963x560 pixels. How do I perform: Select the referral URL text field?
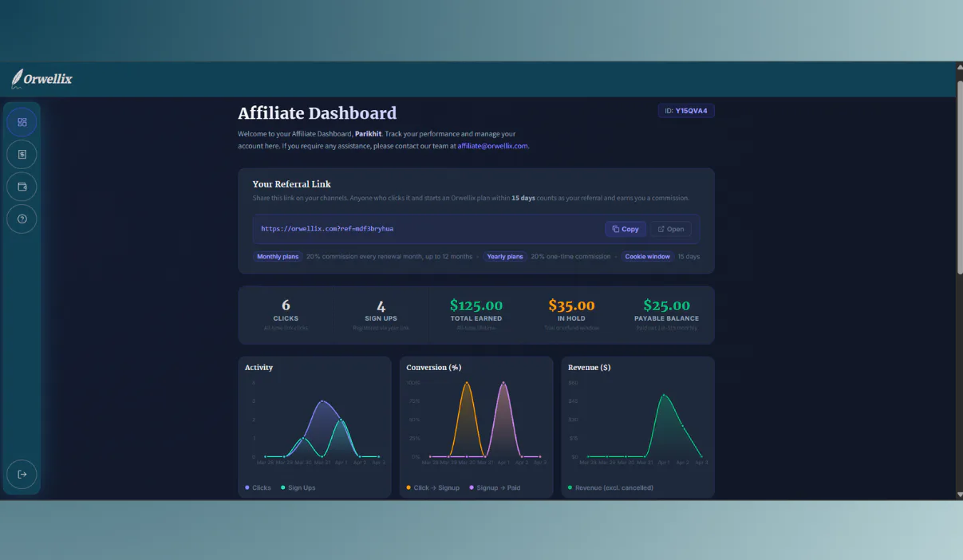click(x=476, y=229)
